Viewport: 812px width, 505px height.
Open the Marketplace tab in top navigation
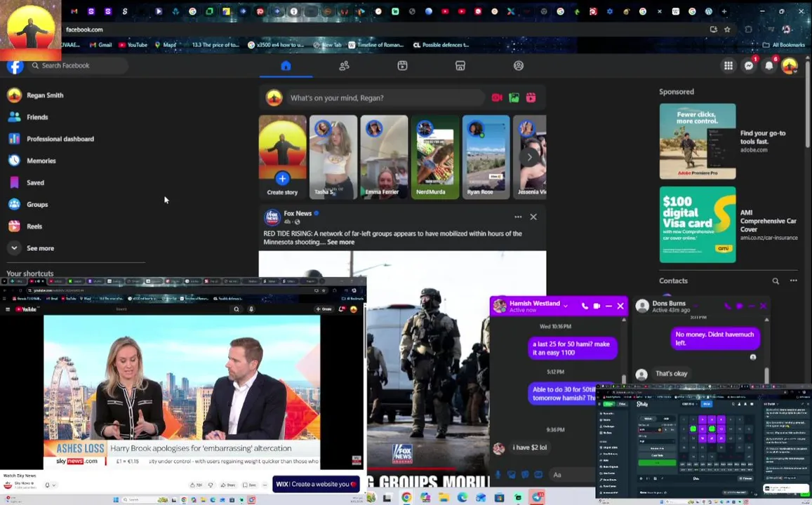click(x=460, y=66)
